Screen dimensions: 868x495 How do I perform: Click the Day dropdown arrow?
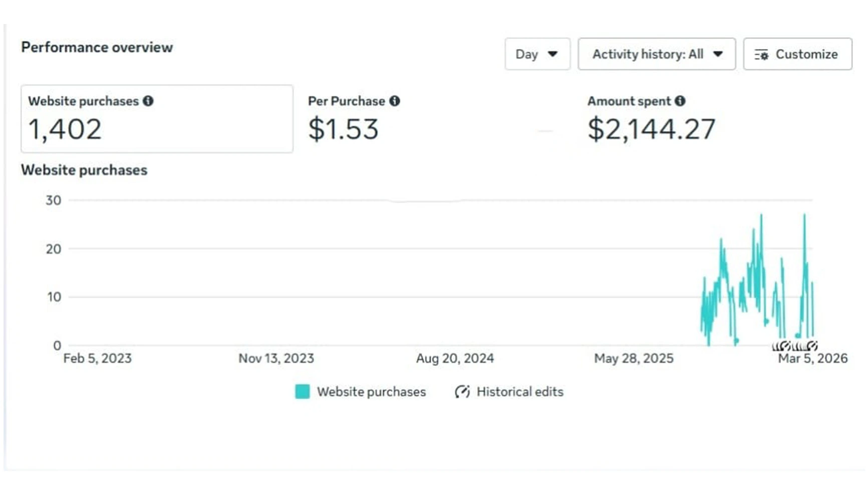(x=552, y=54)
